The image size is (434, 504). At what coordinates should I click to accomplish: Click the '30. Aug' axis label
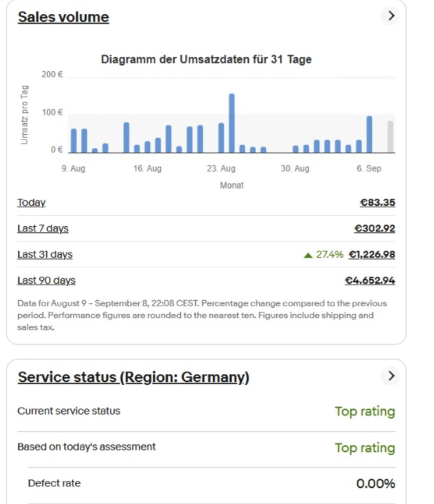(295, 168)
